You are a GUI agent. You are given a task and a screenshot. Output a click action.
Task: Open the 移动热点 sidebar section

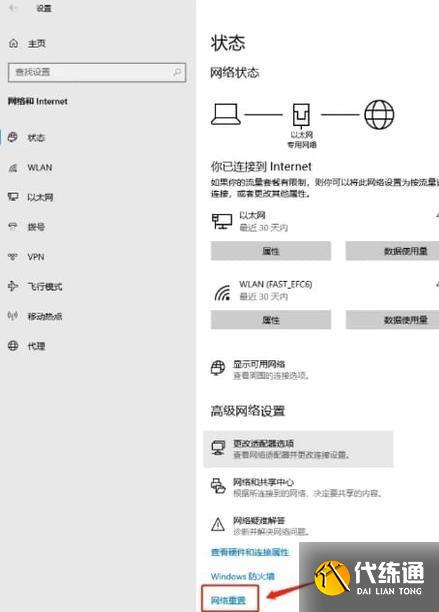point(44,316)
